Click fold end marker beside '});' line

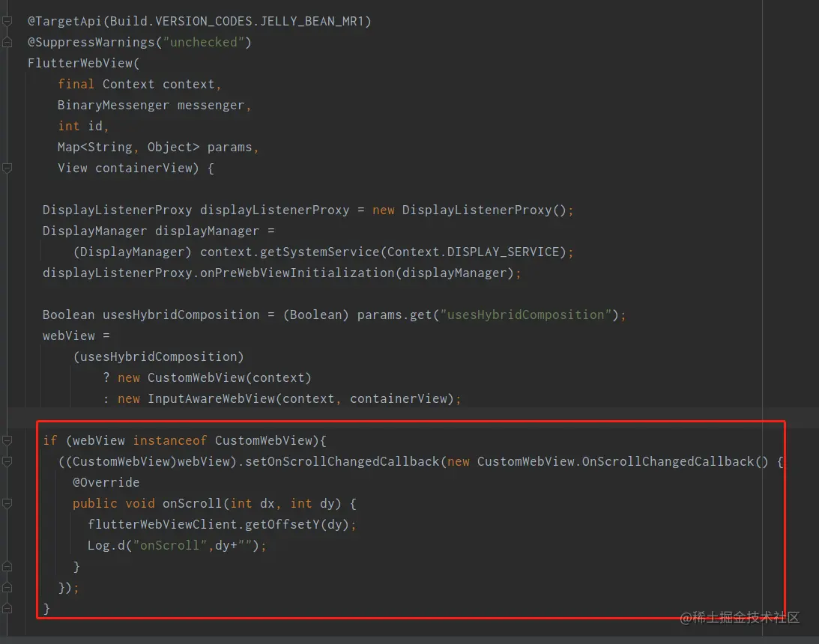7,588
